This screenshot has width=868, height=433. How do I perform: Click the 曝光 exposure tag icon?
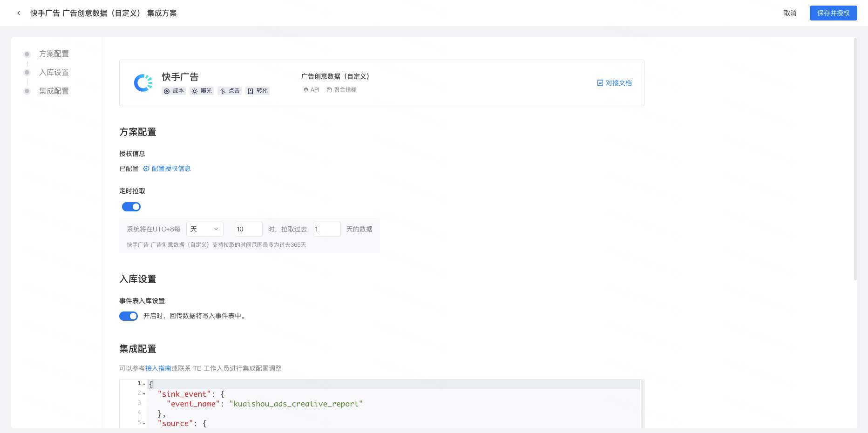coord(195,91)
